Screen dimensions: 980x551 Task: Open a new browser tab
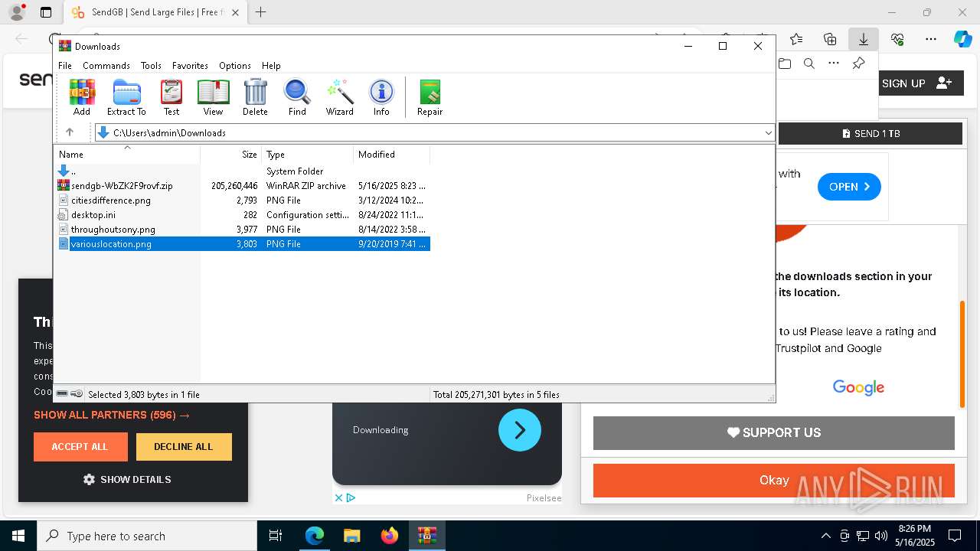coord(261,12)
